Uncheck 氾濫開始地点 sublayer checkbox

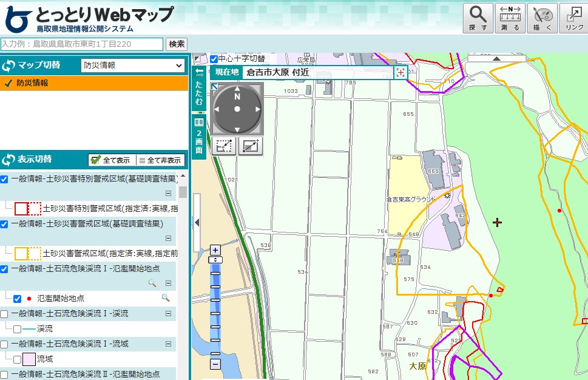17,299
